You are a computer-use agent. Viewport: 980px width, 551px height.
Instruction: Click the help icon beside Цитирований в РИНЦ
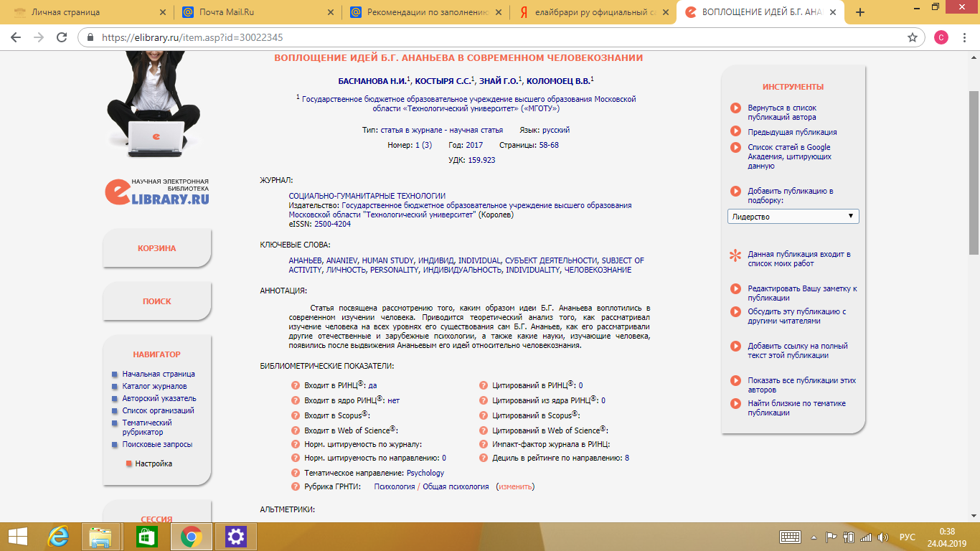[484, 385]
